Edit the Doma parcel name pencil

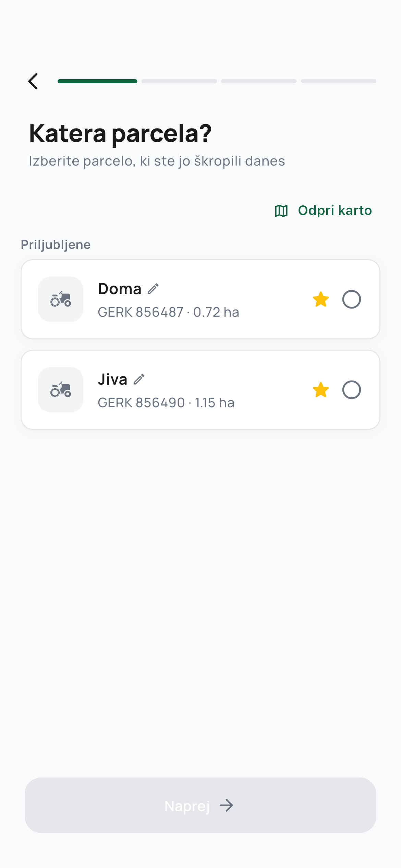[153, 289]
